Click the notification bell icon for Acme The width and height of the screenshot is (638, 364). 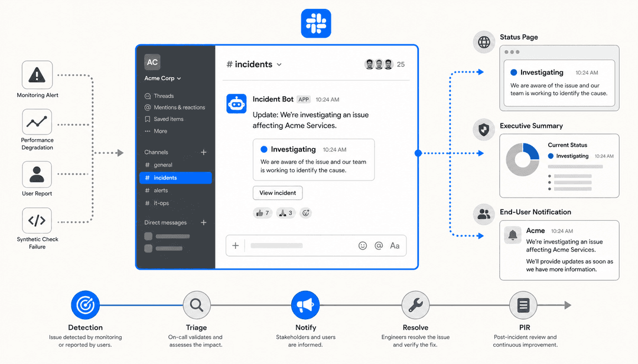click(513, 235)
